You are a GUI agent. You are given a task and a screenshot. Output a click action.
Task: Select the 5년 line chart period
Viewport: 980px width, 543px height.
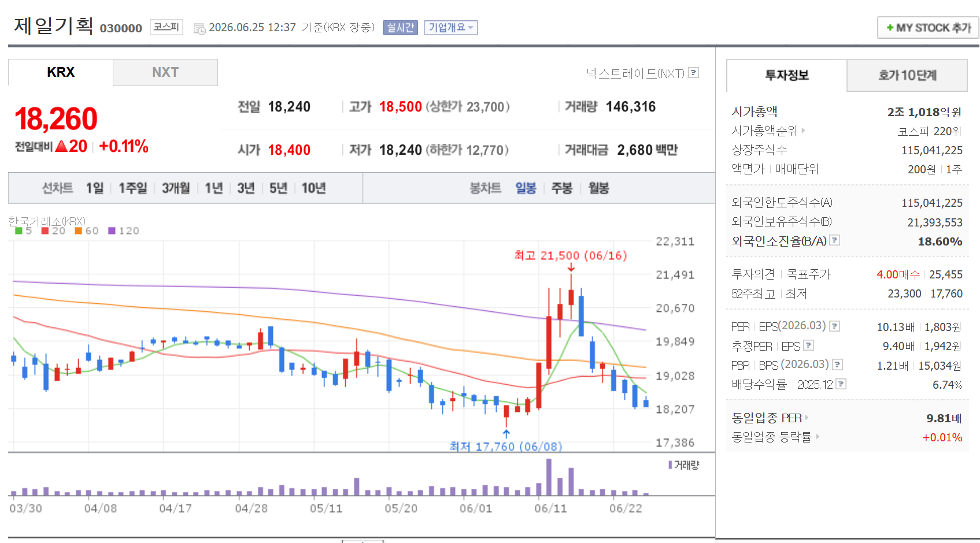tap(278, 188)
